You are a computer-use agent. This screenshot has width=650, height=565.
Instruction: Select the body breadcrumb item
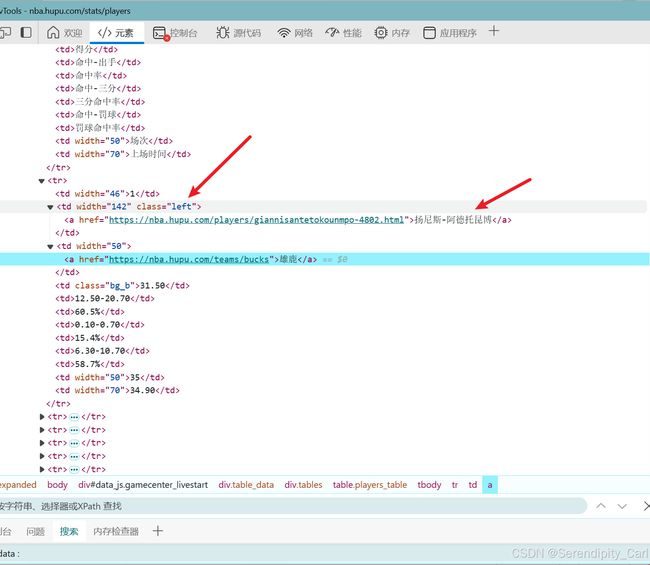57,485
